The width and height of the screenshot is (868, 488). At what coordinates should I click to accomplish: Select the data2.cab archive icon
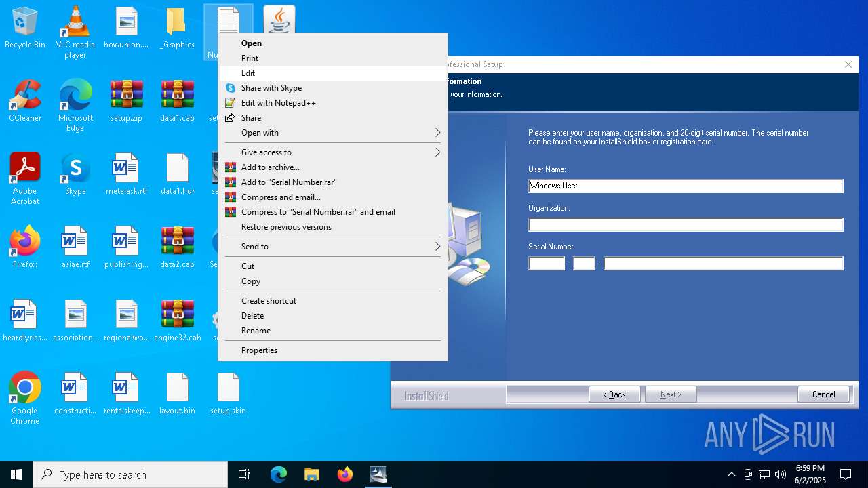pos(177,247)
